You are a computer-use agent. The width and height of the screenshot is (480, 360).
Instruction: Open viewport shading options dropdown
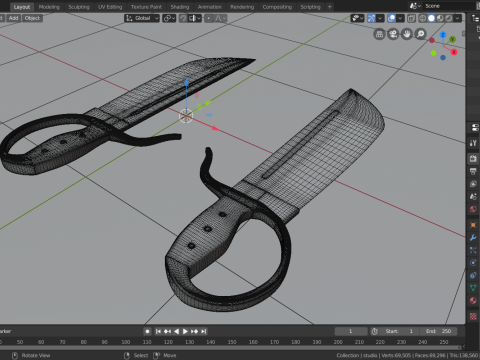point(458,18)
